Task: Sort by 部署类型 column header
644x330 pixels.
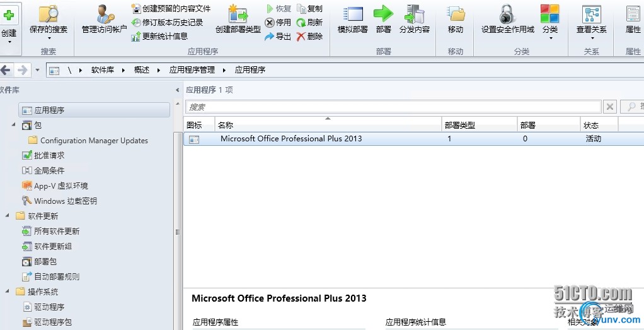Action: [480, 125]
